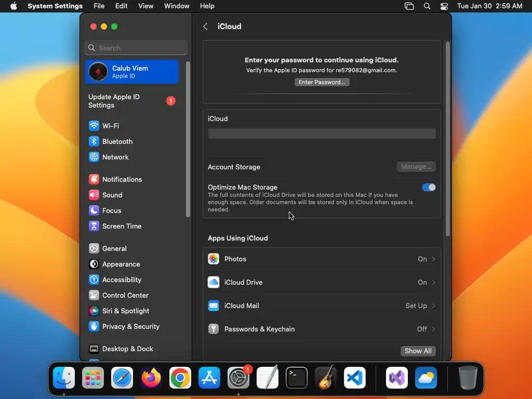Launch GarageBand from the Dock

point(326,378)
